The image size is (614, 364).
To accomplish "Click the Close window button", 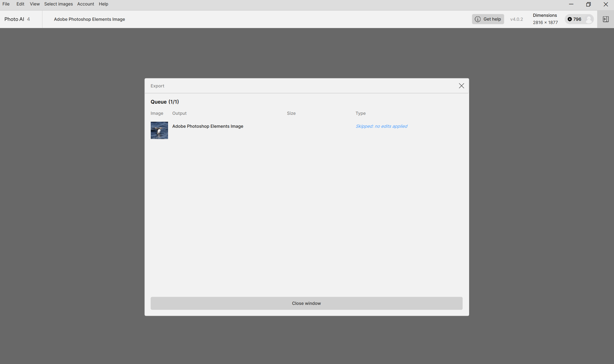I will click(x=307, y=303).
